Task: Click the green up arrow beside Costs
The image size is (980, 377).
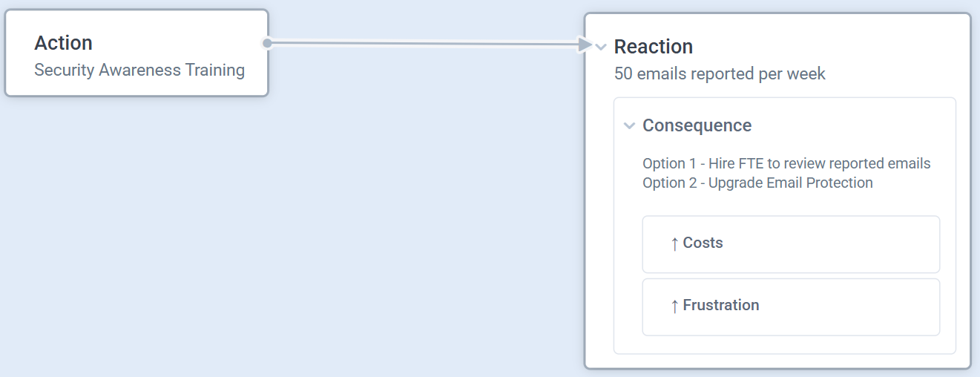Action: pos(674,243)
